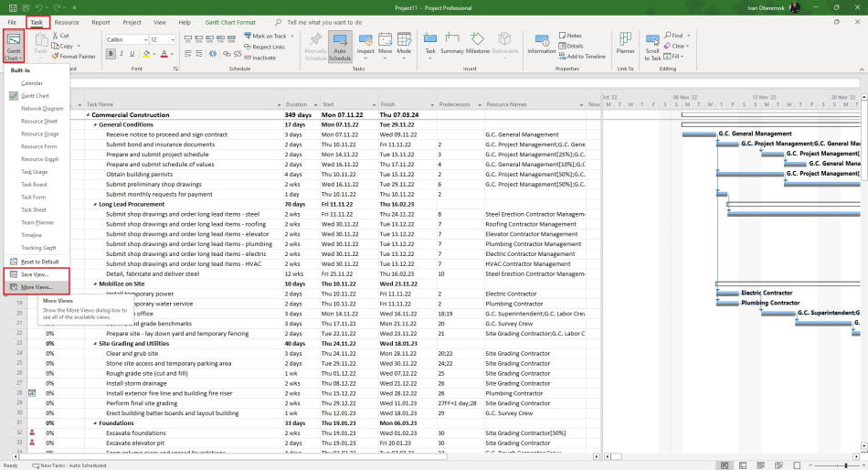Click the Team Planner view icon in status bar

pyautogui.click(x=760, y=465)
